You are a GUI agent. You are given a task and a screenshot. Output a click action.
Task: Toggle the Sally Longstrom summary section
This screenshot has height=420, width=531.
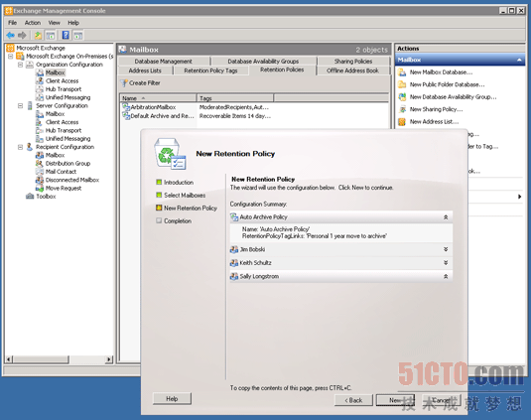pos(446,276)
